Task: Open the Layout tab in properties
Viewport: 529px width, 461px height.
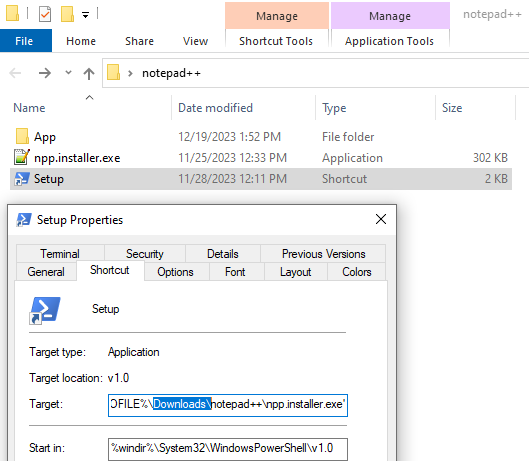Action: click(296, 272)
